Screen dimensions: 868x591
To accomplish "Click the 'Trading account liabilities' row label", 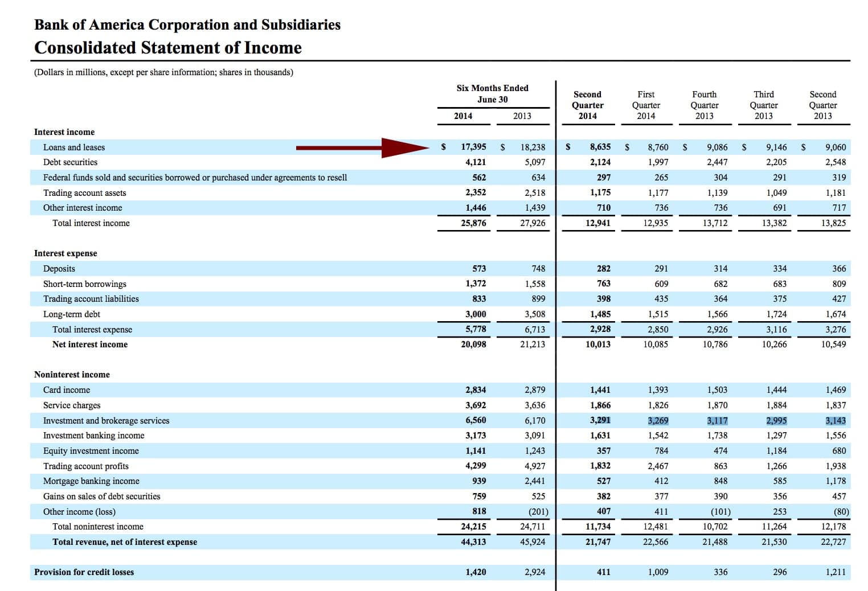I will tap(91, 299).
